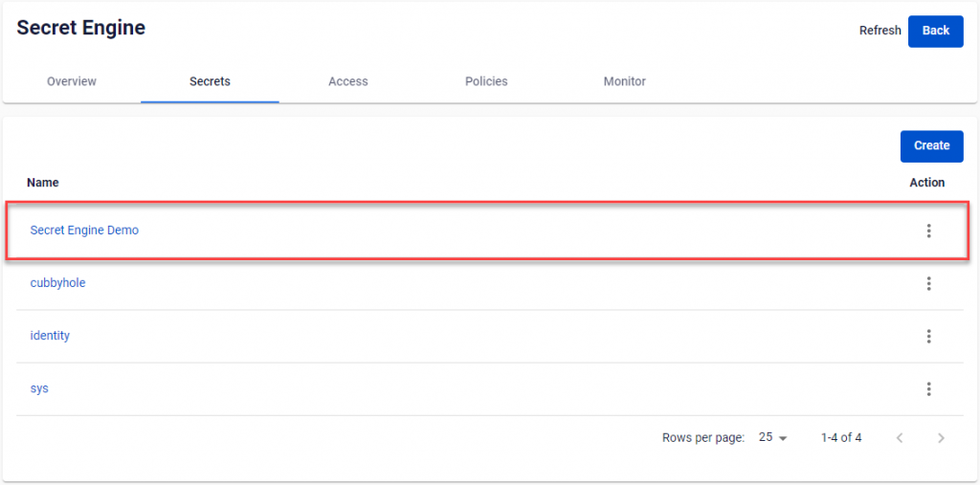Open the Secret Engine Demo link
Viewport: 980px width, 485px height.
[84, 231]
